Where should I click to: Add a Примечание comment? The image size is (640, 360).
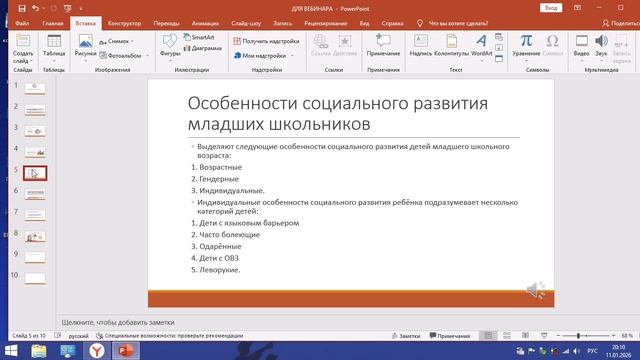(x=383, y=46)
